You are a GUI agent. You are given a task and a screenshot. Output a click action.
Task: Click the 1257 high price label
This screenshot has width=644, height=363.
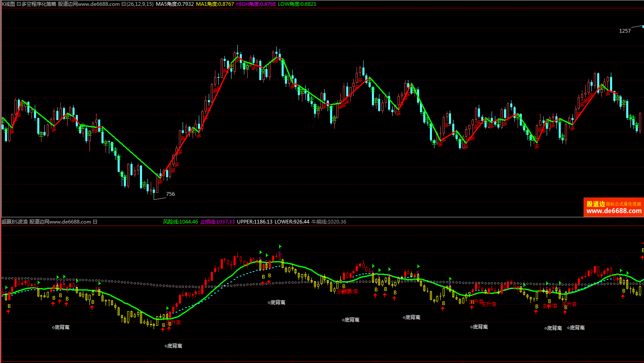coord(625,31)
